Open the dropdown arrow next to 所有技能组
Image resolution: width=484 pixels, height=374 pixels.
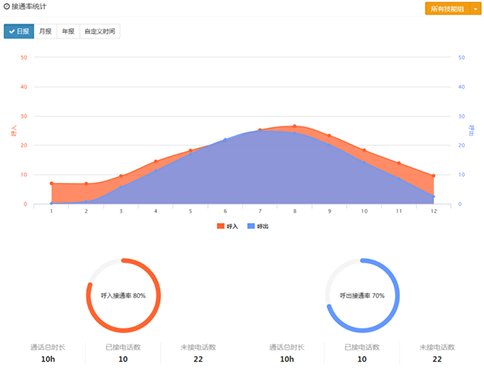475,9
